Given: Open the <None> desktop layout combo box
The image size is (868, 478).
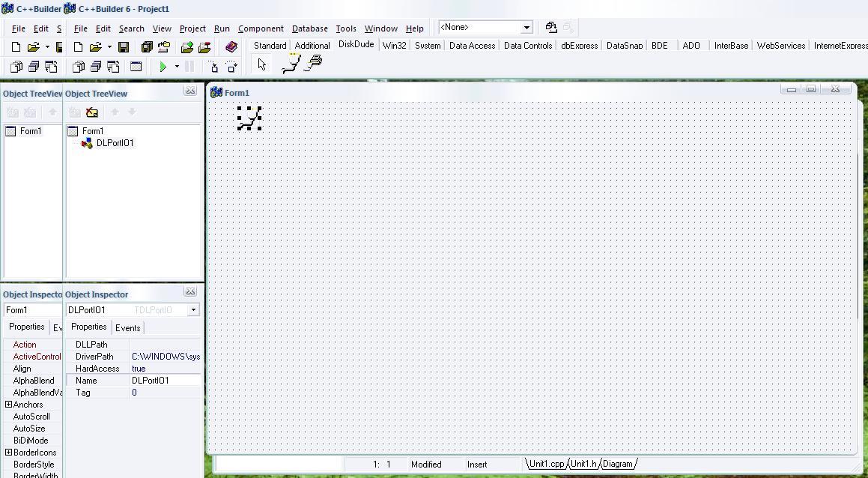Looking at the screenshot, I should pos(485,27).
